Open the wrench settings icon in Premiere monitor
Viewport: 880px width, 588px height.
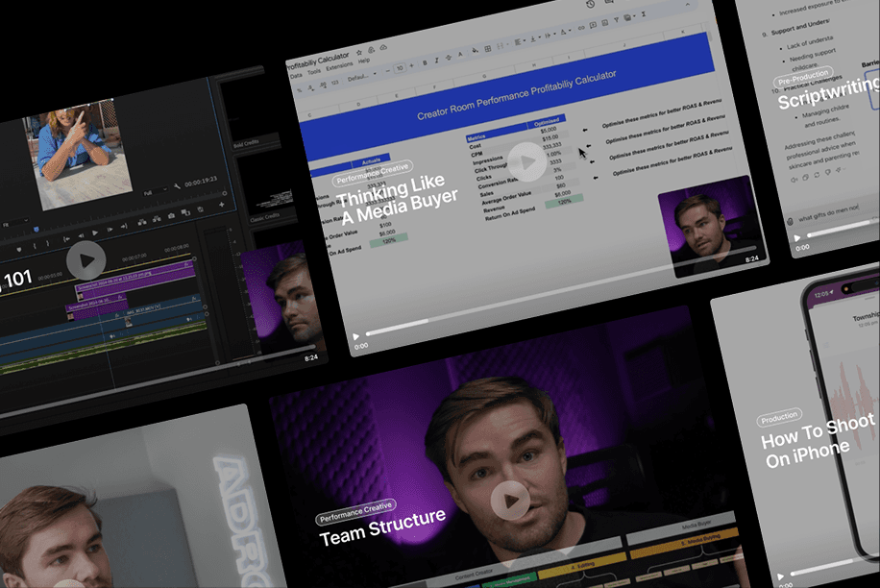click(x=178, y=185)
